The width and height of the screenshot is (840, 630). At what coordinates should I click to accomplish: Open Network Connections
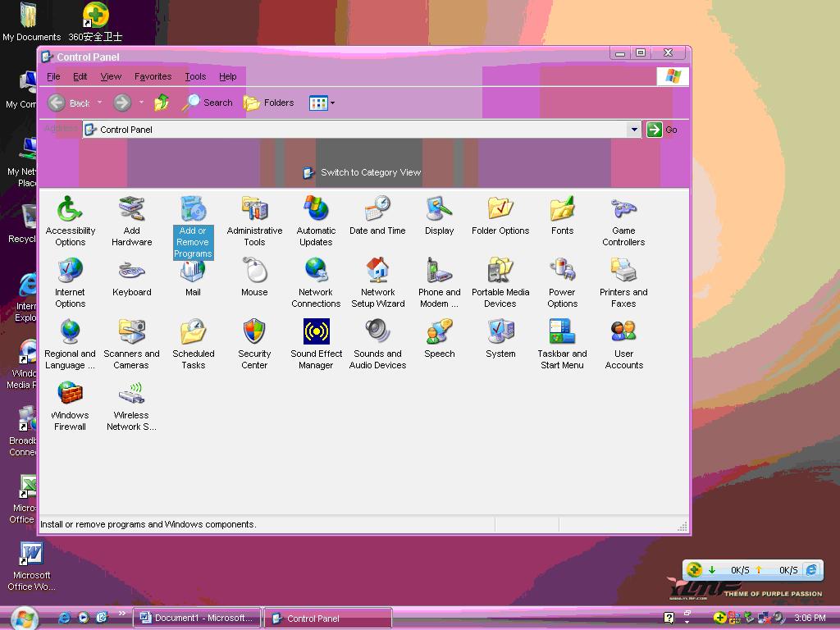click(x=316, y=282)
